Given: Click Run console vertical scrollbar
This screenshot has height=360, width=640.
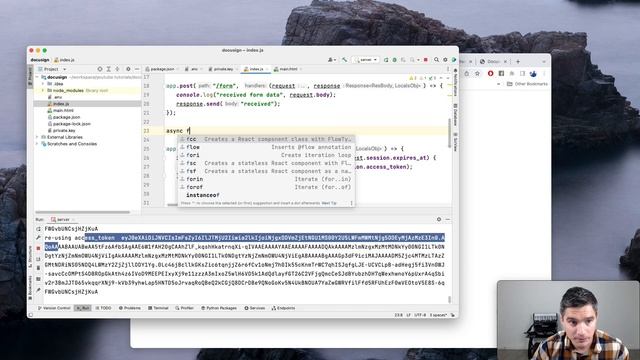Looking at the screenshot, I should click(450, 299).
